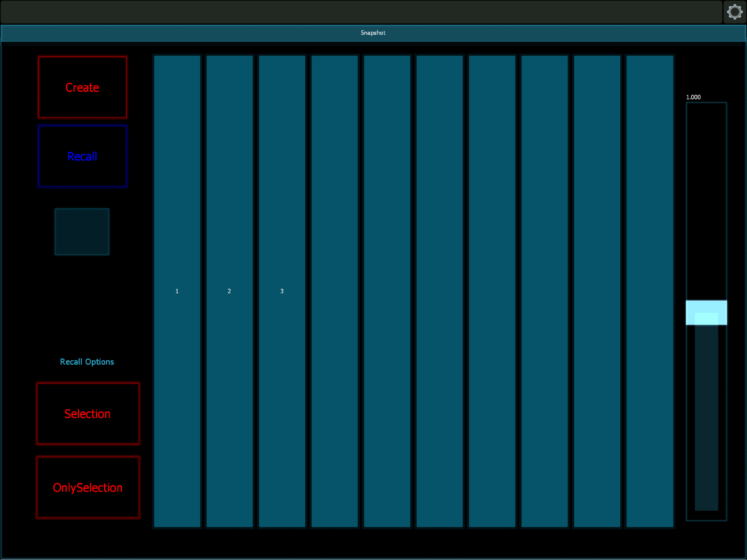This screenshot has width=747, height=560.
Task: Toggle the Selection recall option
Action: tap(88, 414)
